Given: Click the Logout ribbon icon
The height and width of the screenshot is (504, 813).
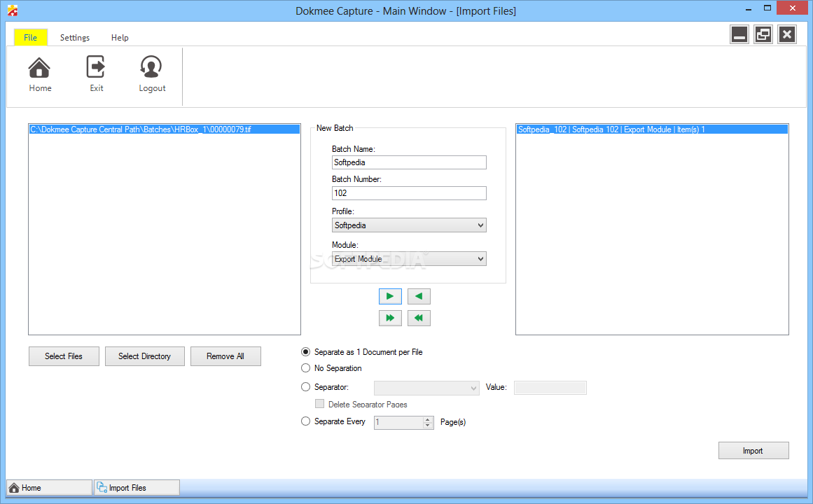Looking at the screenshot, I should 151,73.
